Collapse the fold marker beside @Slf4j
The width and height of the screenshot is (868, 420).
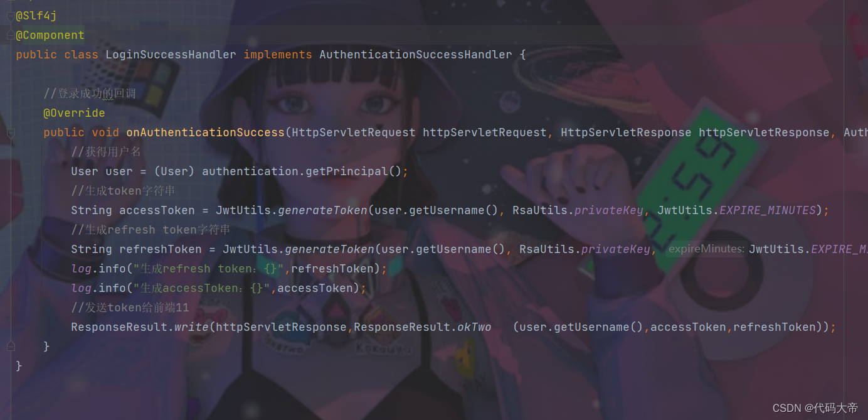(11, 16)
